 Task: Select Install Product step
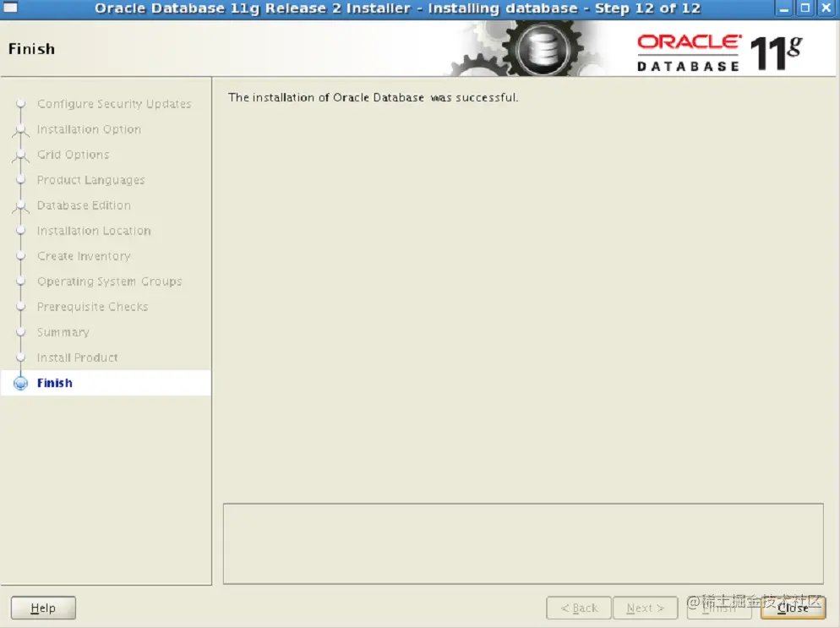[x=77, y=358]
